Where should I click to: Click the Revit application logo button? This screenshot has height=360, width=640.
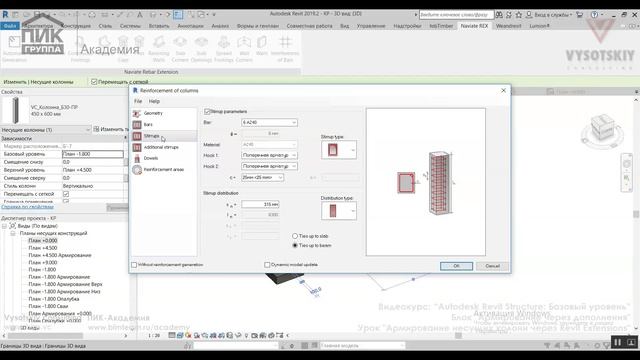tap(5, 14)
